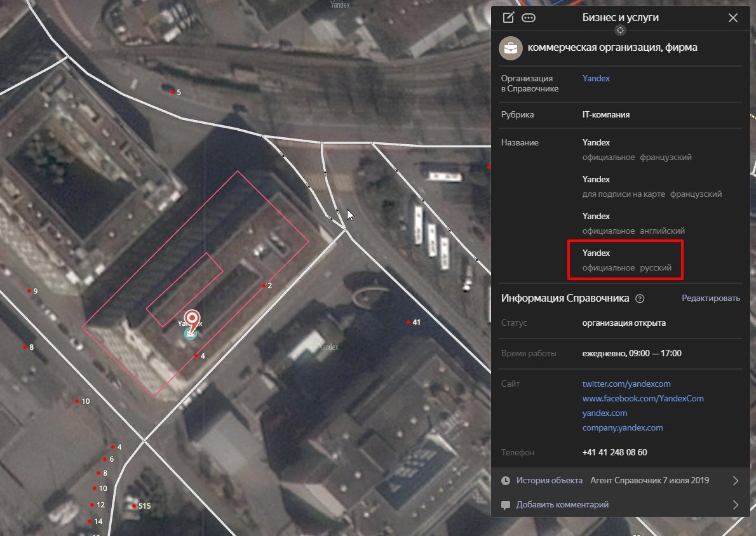756x536 pixels.
Task: Select the Yandex для подписи на карте entry
Action: click(652, 187)
